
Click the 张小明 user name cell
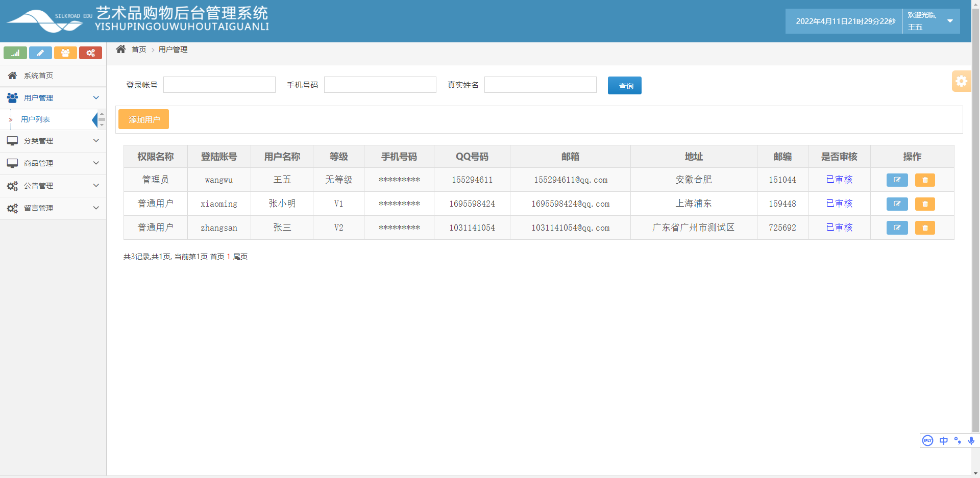tap(282, 204)
